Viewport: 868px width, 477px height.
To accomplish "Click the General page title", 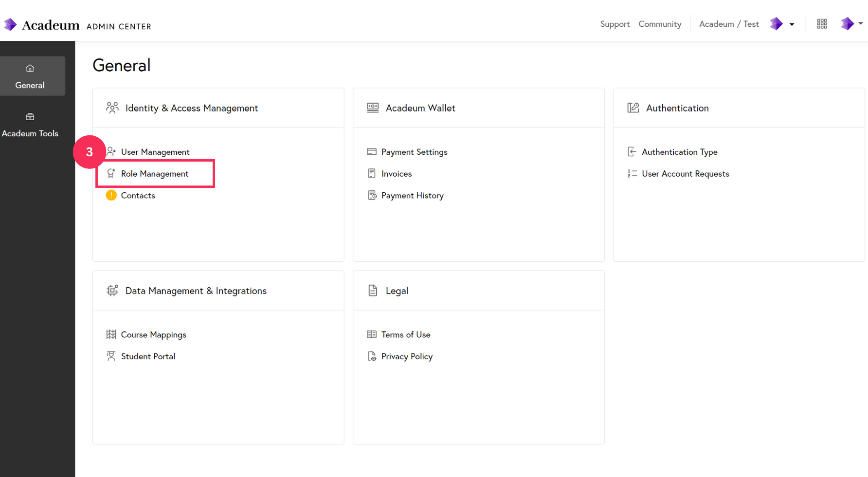I will pyautogui.click(x=122, y=65).
